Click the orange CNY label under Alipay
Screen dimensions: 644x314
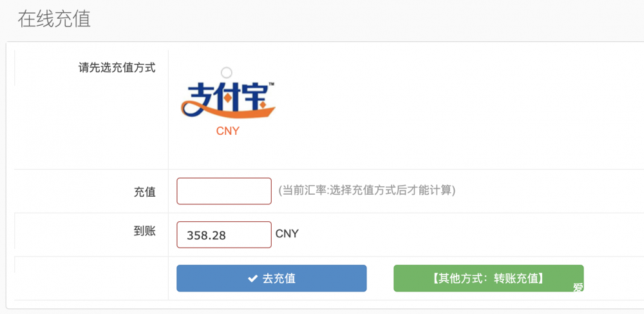click(x=227, y=132)
